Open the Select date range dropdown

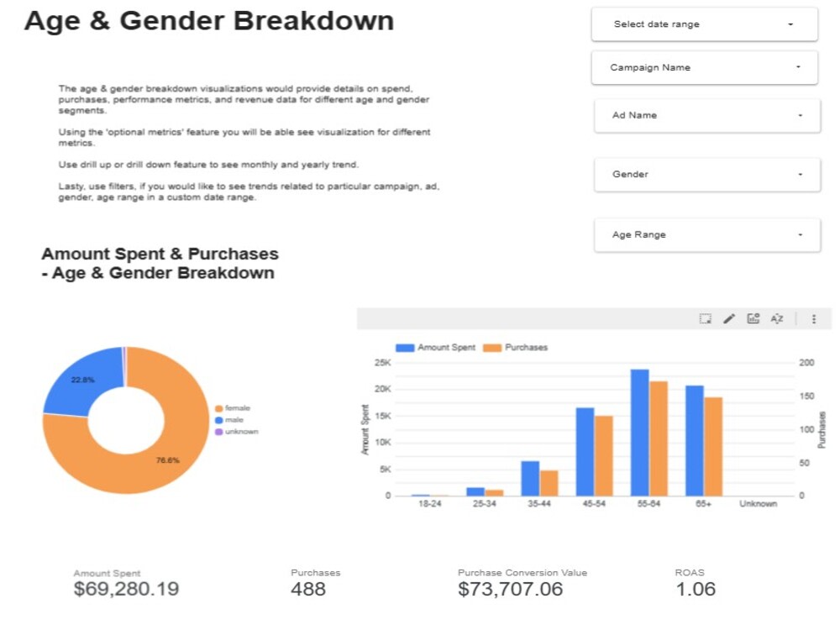tap(705, 24)
